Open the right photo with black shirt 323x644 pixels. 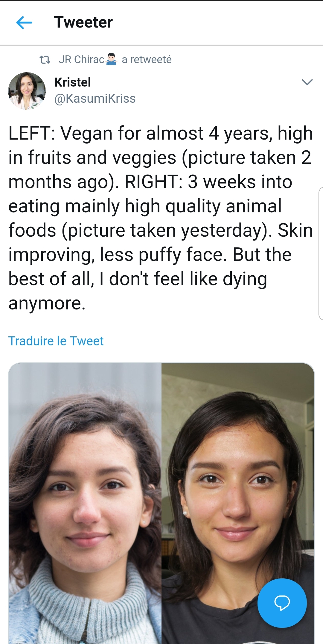coord(238,479)
